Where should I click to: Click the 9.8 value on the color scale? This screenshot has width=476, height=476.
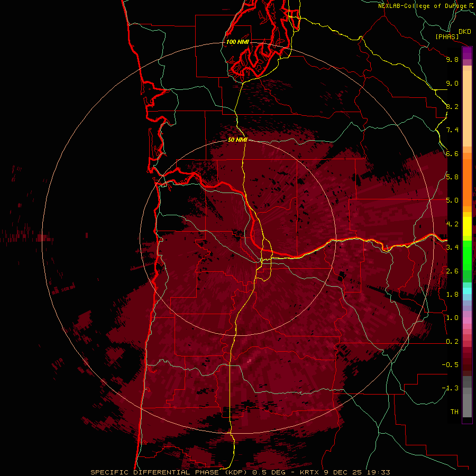point(452,59)
